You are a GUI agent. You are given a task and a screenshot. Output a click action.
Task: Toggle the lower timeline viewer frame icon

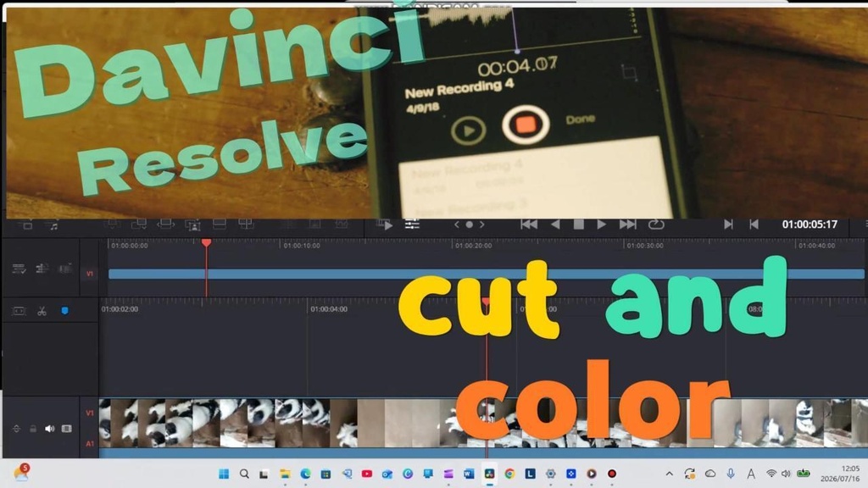[19, 311]
